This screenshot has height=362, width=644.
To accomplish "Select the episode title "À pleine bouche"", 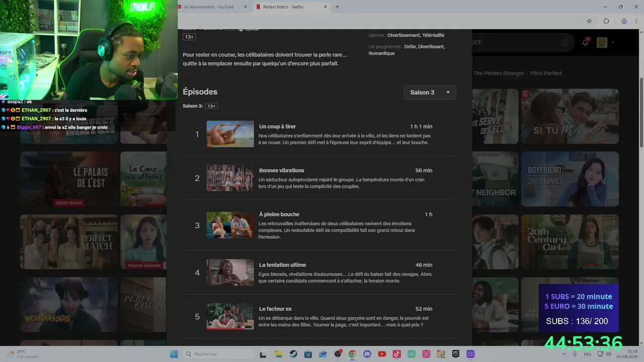I will (279, 214).
